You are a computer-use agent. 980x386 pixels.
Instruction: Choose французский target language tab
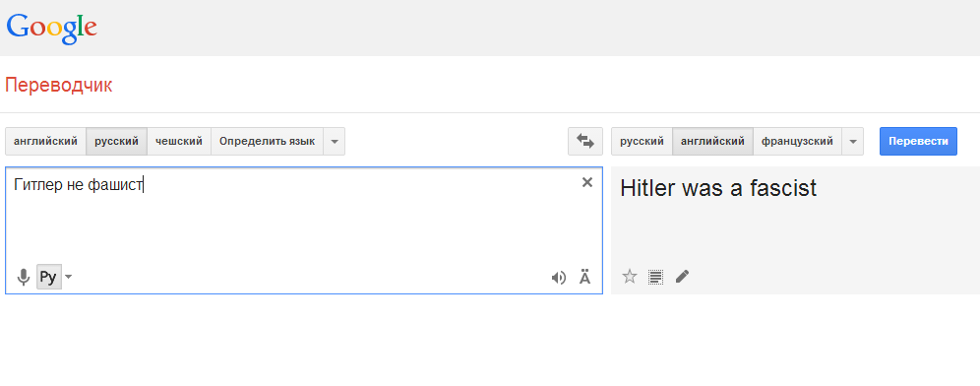[x=798, y=142]
